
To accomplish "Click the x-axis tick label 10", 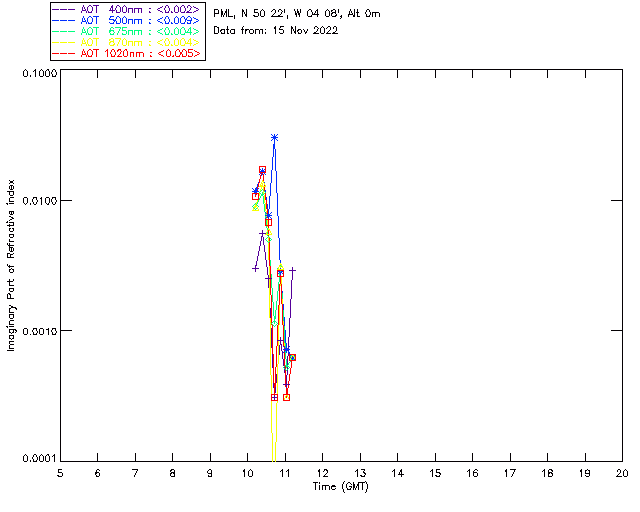I will tap(247, 473).
